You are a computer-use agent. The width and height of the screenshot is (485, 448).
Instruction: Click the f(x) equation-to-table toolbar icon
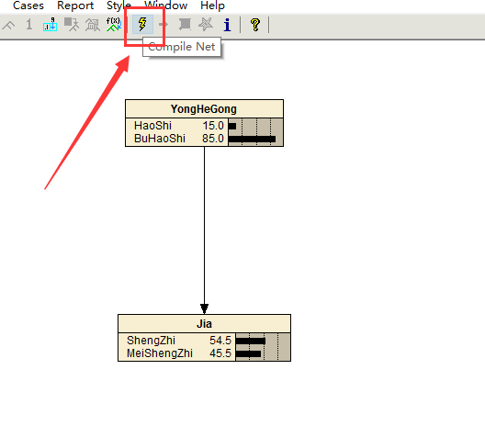tap(114, 24)
